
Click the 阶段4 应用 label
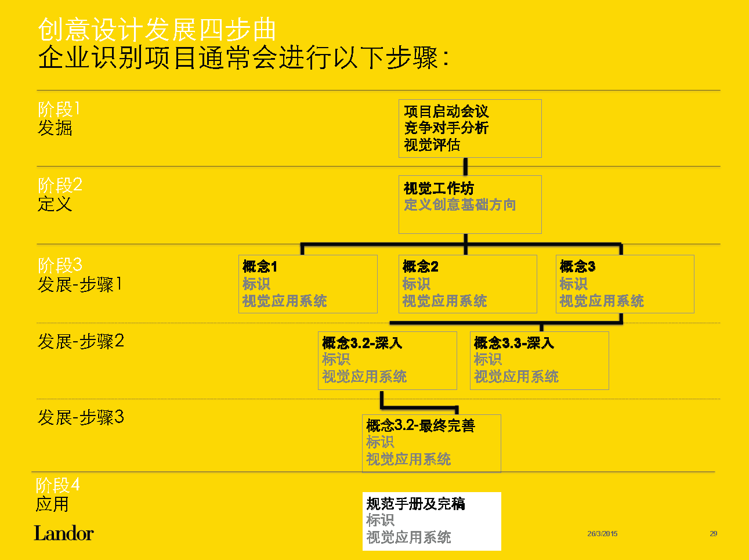click(57, 494)
